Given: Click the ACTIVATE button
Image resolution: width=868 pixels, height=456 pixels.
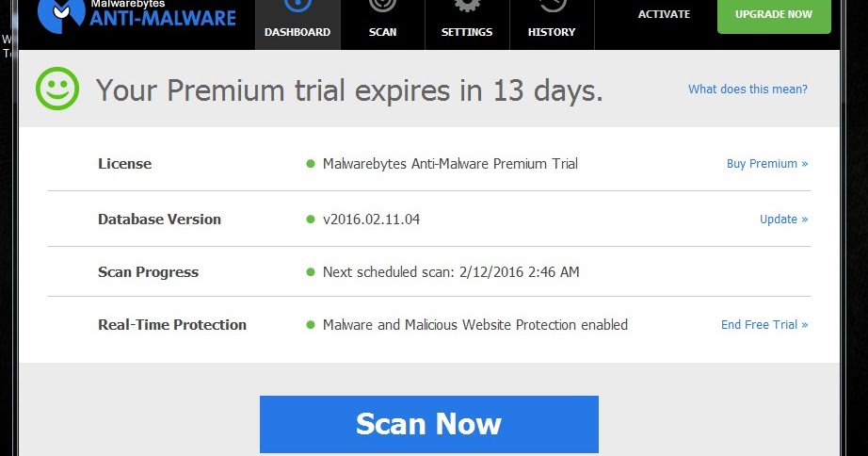Looking at the screenshot, I should [x=664, y=15].
